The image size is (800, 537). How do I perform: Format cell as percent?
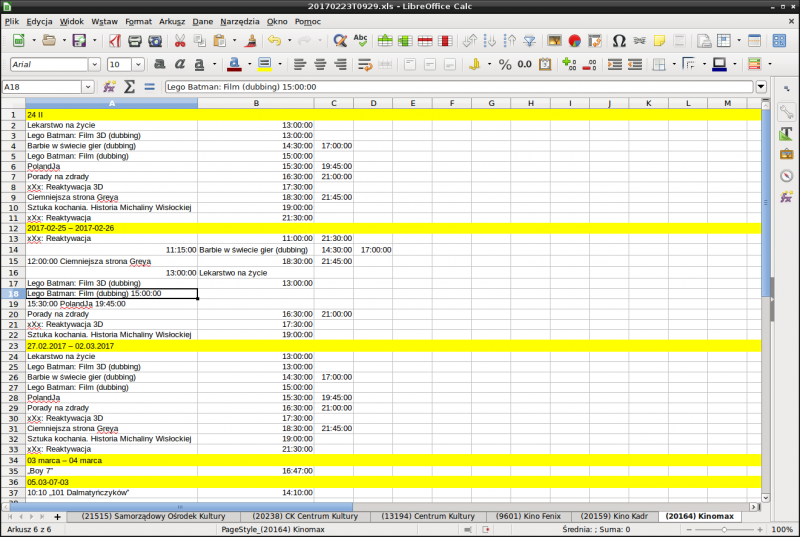click(505, 64)
